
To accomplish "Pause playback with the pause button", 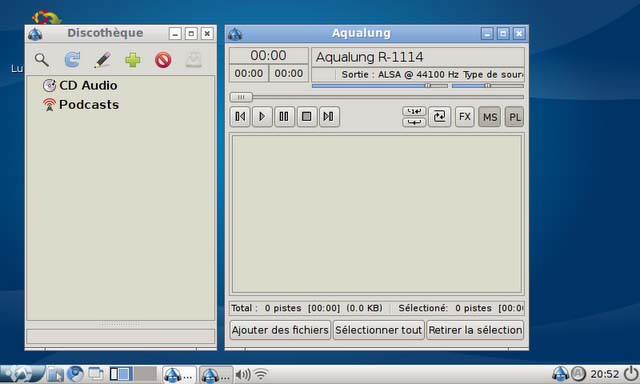I will tap(284, 117).
